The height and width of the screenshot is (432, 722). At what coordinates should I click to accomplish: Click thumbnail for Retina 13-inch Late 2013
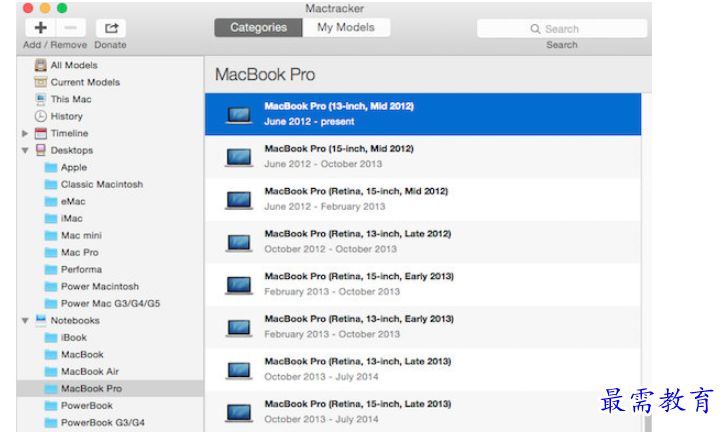tap(239, 370)
